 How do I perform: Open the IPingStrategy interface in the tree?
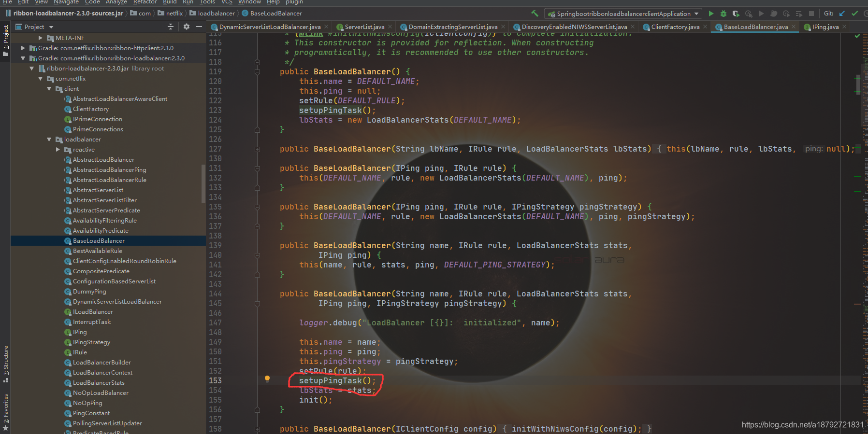point(91,342)
